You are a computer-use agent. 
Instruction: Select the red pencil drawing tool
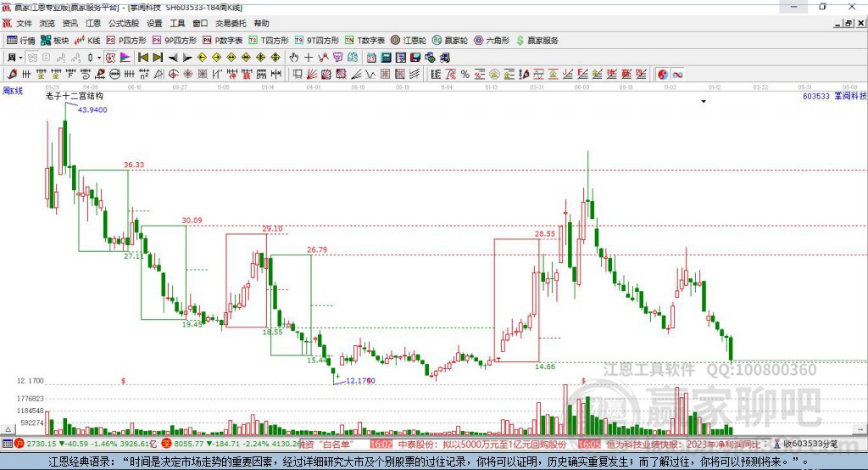(x=12, y=75)
